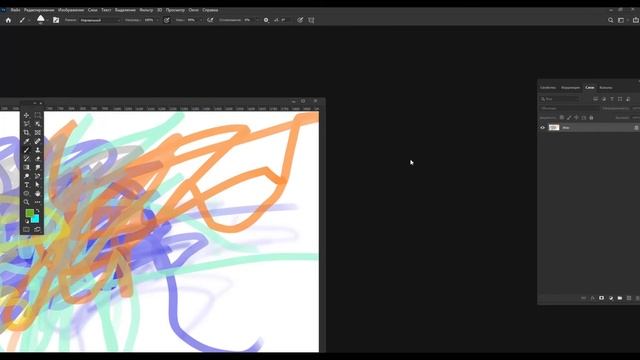Screen dimensions: 640x360
Task: Select the horizontal Type tool
Action: [27, 185]
